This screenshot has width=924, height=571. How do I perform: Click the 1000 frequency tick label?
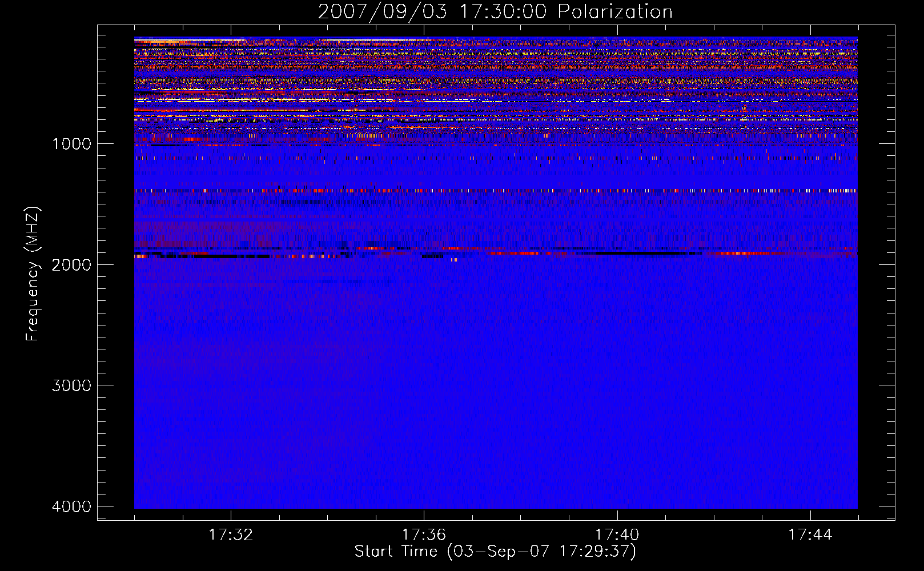71,144
